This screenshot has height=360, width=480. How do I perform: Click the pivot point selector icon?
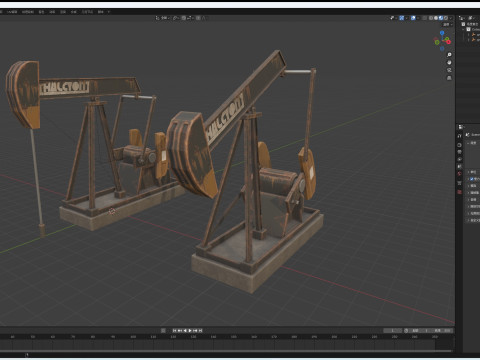[176, 18]
